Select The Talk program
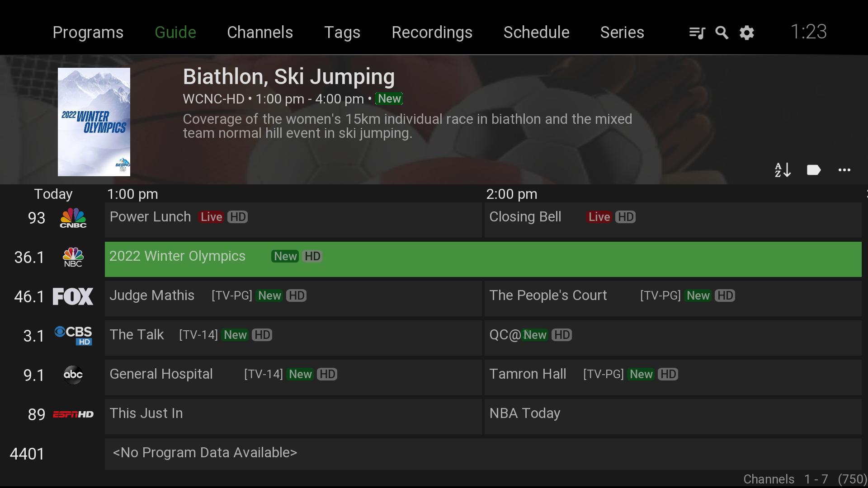The image size is (868, 488). tap(293, 338)
